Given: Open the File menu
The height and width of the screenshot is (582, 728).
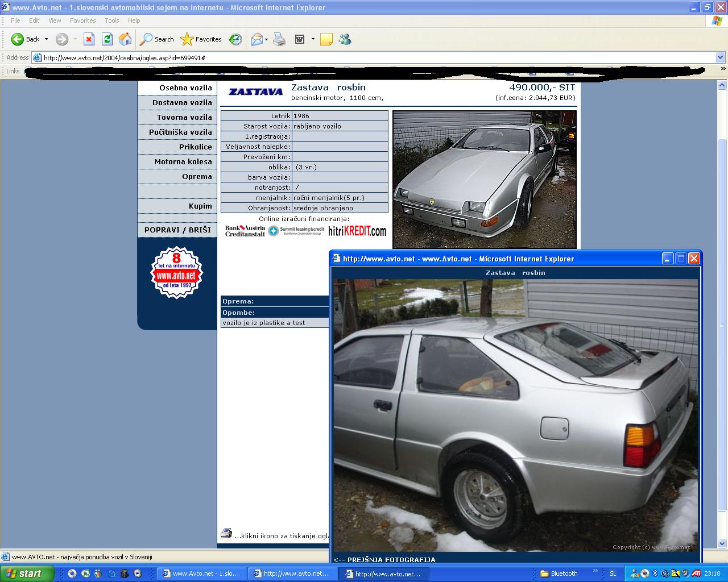Looking at the screenshot, I should point(15,20).
